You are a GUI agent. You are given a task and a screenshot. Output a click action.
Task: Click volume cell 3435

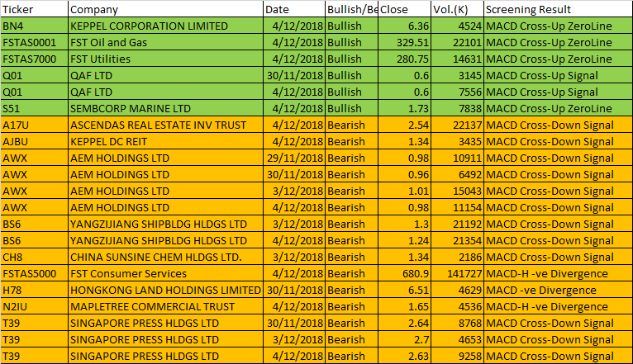(457, 141)
